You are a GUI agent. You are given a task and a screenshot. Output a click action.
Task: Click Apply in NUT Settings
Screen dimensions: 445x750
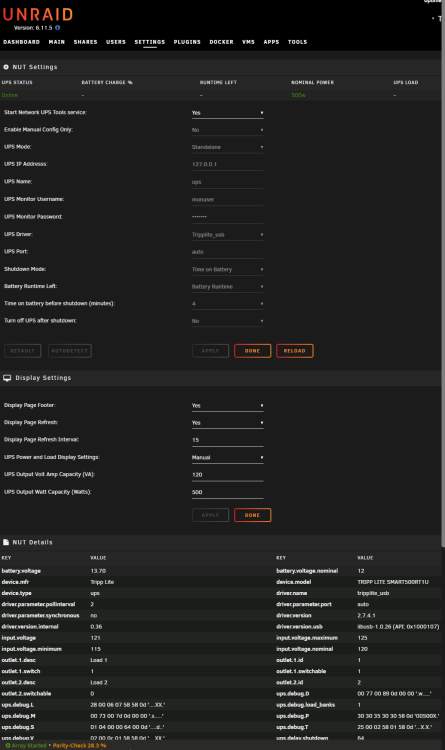[211, 351]
